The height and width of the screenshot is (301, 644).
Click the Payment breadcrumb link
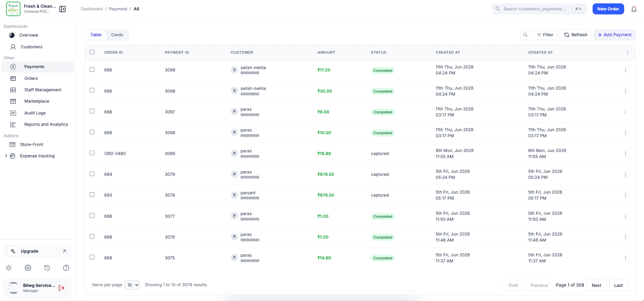[118, 9]
